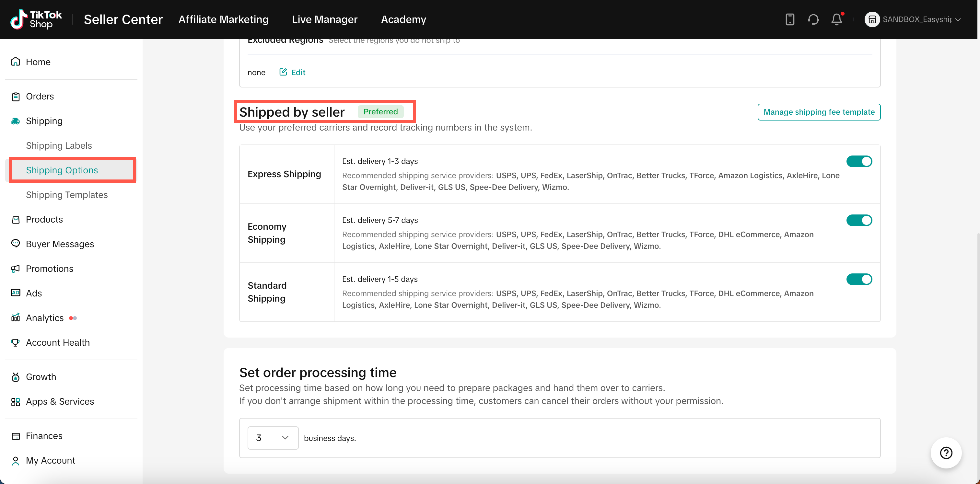
Task: Click the Economy Shipping row label
Action: pos(267,233)
